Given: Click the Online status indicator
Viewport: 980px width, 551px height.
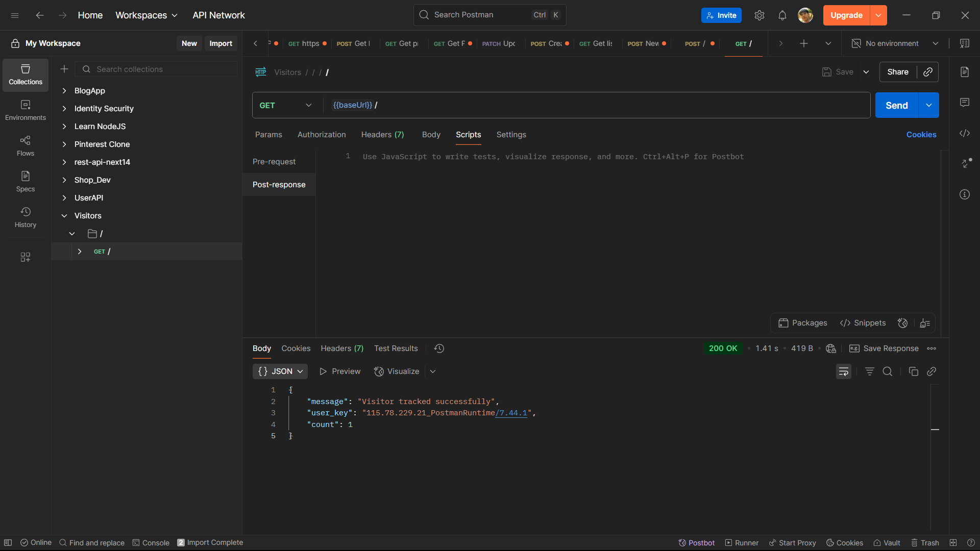Looking at the screenshot, I should point(36,543).
